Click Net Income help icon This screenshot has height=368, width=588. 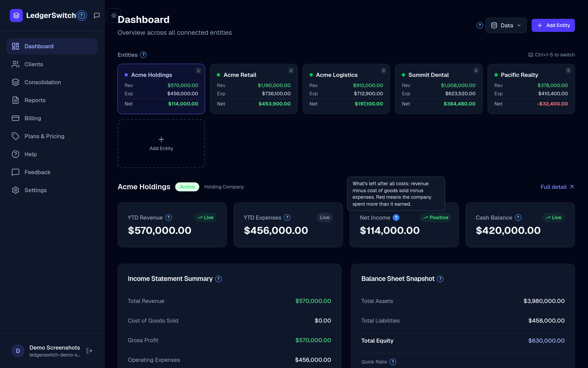396,218
